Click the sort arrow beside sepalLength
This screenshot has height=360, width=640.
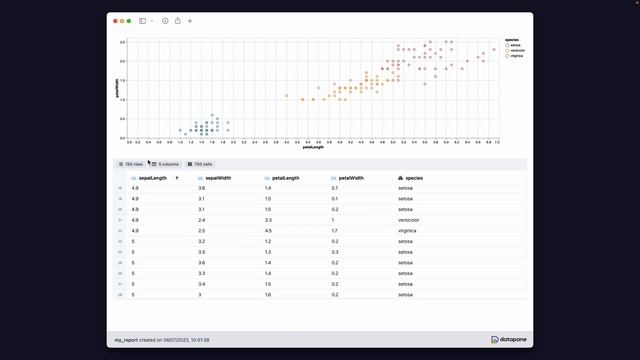pos(177,178)
